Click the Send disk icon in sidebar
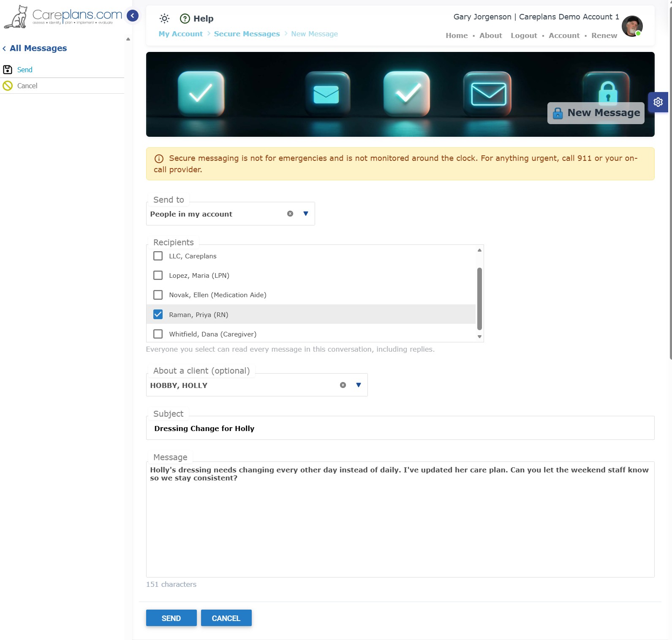Viewport: 672px width, 640px height. click(8, 70)
